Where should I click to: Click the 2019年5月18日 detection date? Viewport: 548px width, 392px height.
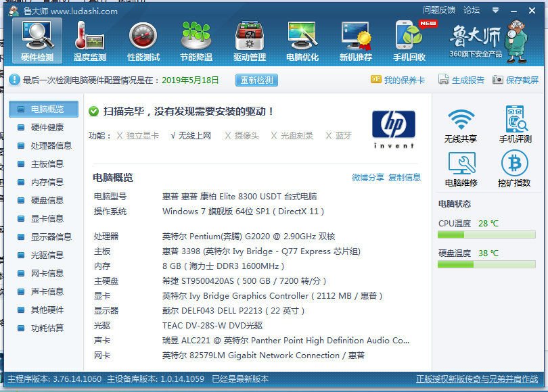(190, 80)
